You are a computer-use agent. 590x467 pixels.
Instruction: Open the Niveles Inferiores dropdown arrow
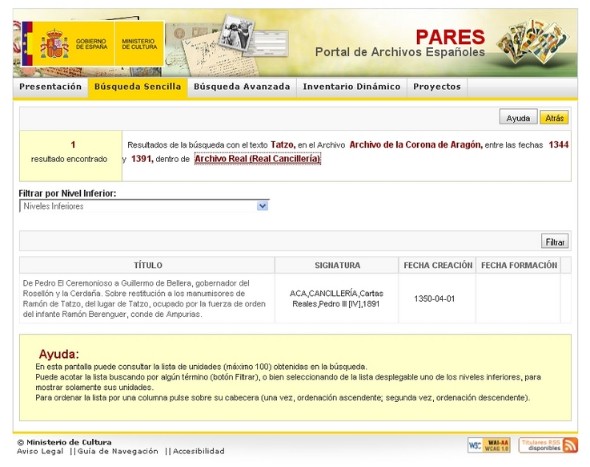[262, 206]
